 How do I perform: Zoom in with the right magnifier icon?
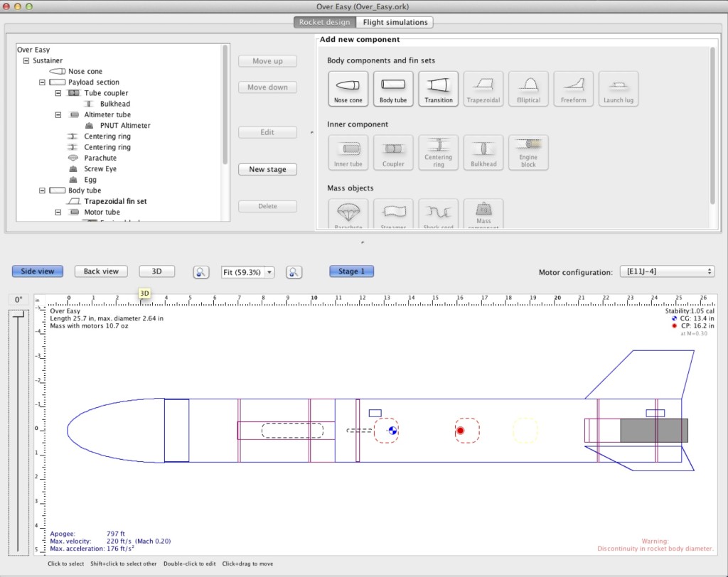point(294,272)
